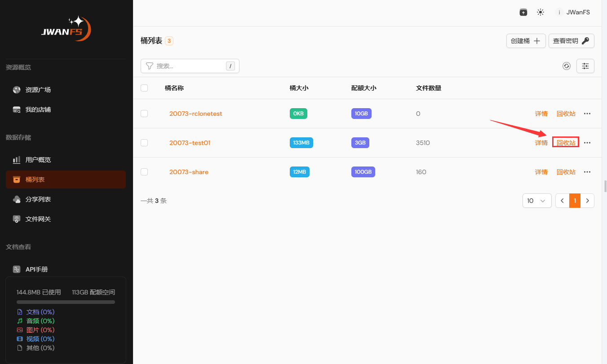The image size is (607, 364).
Task: Click the 一共 3 条 total text
Action: pyautogui.click(x=154, y=201)
